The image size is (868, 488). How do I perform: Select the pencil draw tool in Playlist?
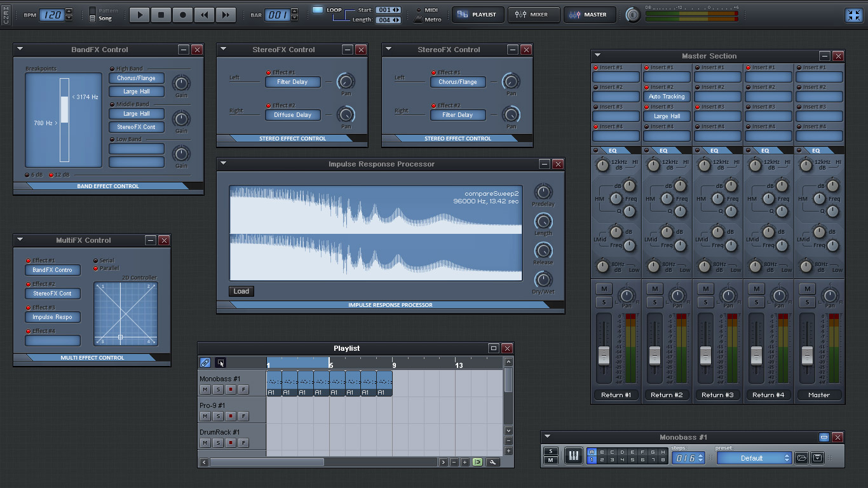[x=205, y=363]
